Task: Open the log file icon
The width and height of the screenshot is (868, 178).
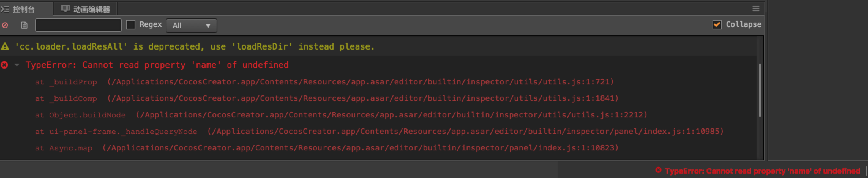Action: [24, 25]
